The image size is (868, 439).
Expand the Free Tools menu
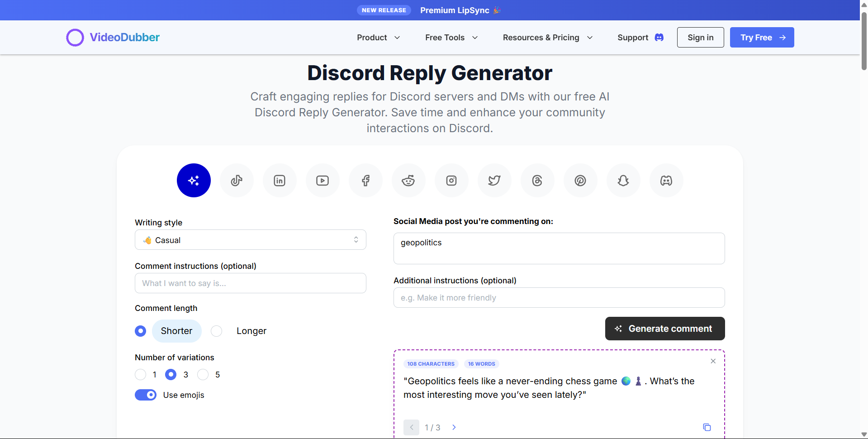point(451,38)
